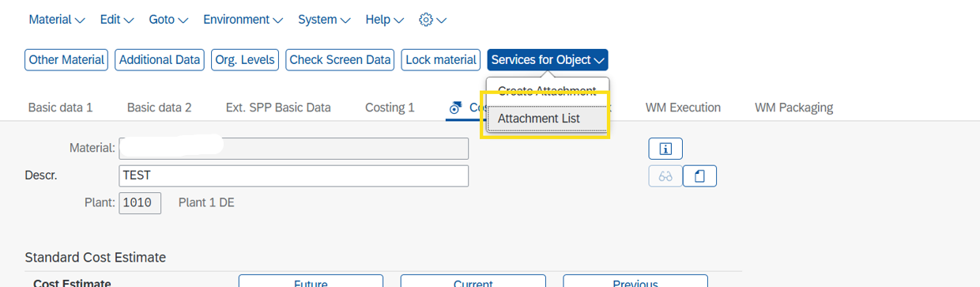
Task: Expand the Material menu
Action: coord(57,20)
